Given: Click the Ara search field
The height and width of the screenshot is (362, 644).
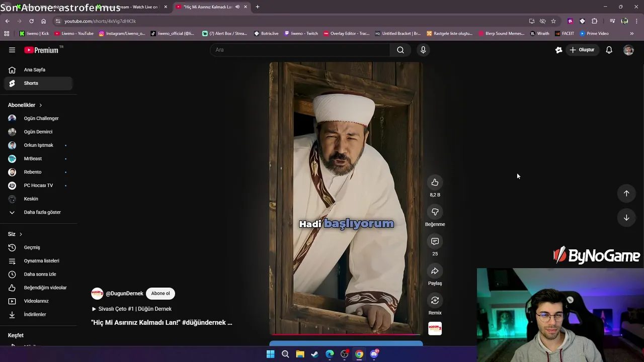Looking at the screenshot, I should [x=300, y=50].
